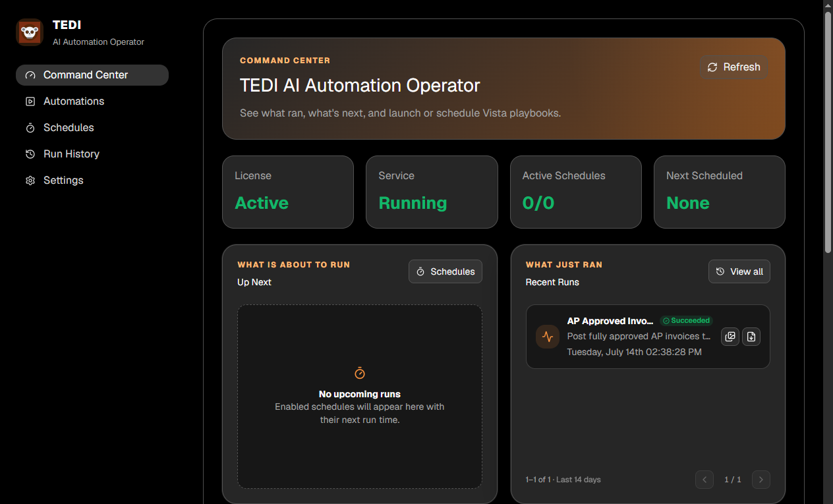Screen dimensions: 833x504
Task: Click the run timestamp Tuesday, July 14th
Action: 634,352
